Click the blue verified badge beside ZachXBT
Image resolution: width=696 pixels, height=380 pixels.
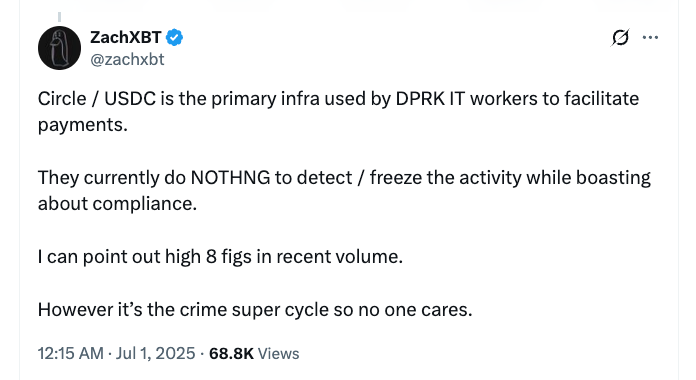pos(174,38)
